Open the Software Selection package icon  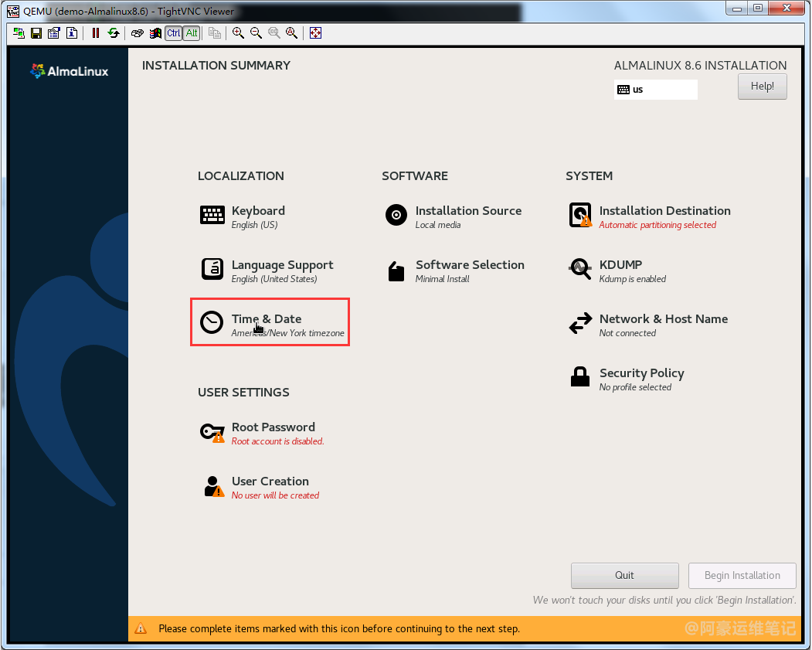point(396,271)
